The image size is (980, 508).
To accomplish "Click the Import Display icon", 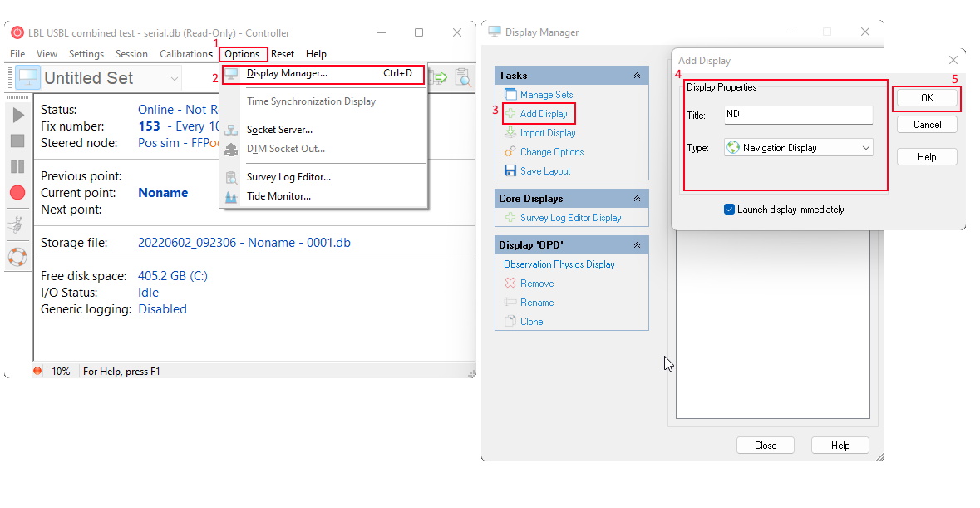I will (x=510, y=132).
